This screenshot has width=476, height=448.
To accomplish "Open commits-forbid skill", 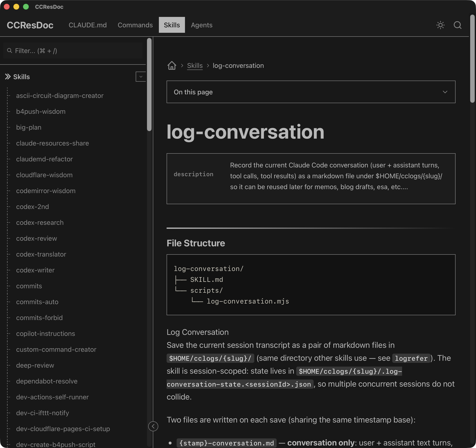I will click(x=39, y=318).
